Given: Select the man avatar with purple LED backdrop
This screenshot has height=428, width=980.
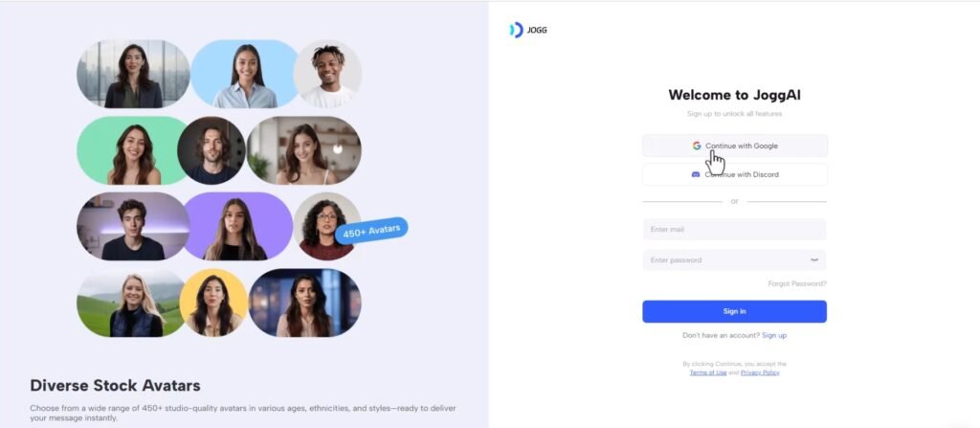Looking at the screenshot, I should 133,226.
